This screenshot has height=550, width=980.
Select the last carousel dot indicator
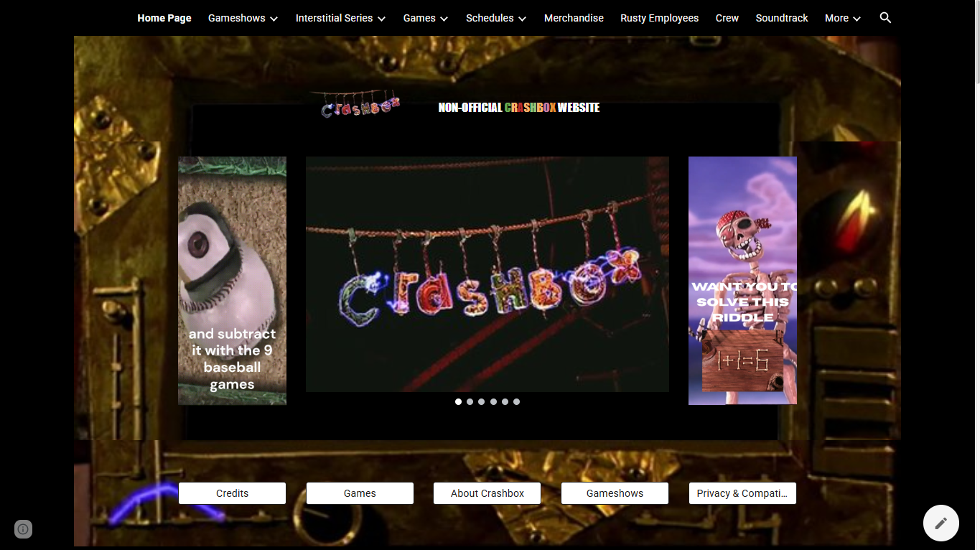(x=516, y=402)
